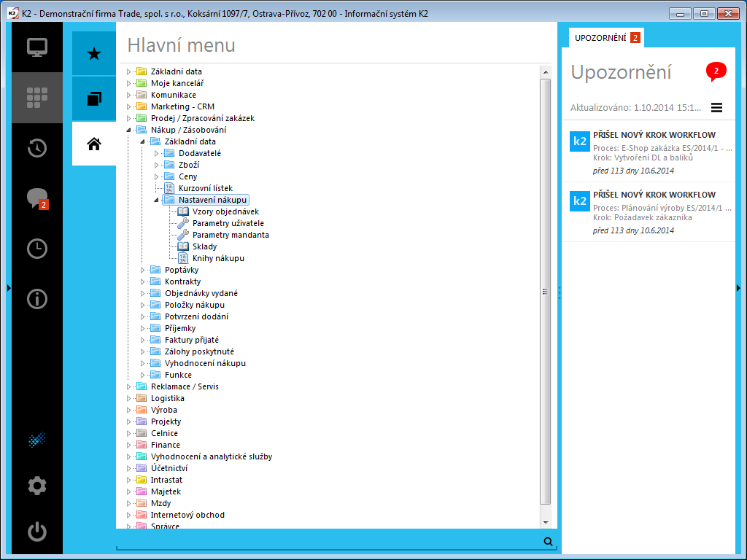Image resolution: width=747 pixels, height=560 pixels.
Task: Open the desktop monitor icon in sidebar
Action: point(37,47)
